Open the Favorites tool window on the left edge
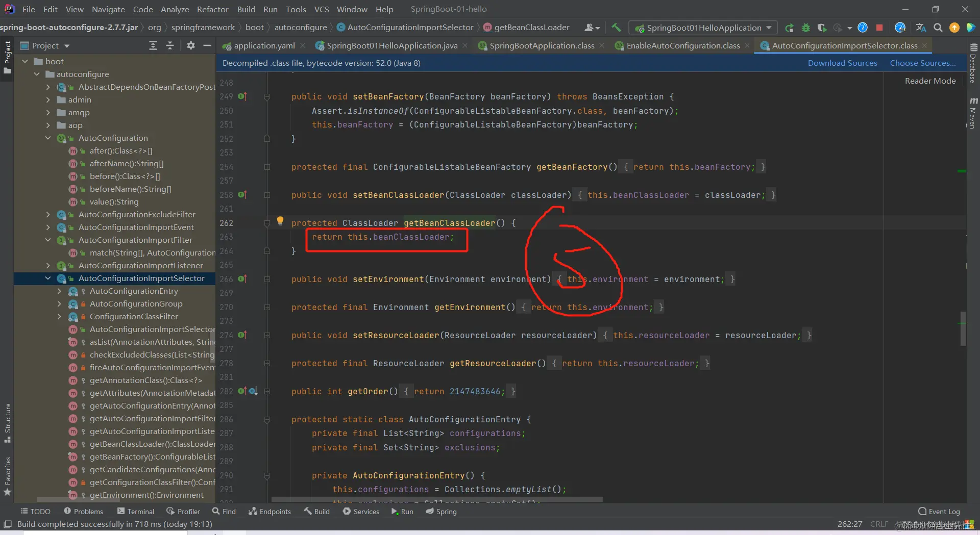The image size is (980, 535). (x=7, y=476)
